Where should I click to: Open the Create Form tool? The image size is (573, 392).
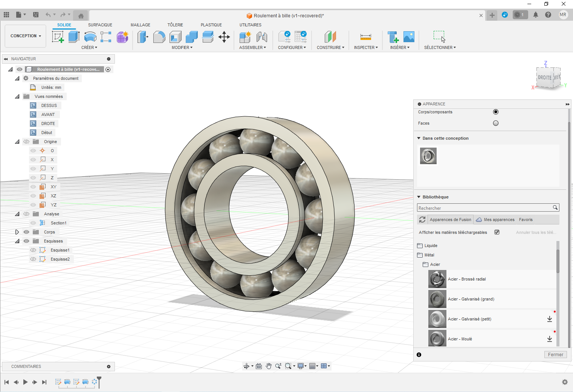coord(122,37)
